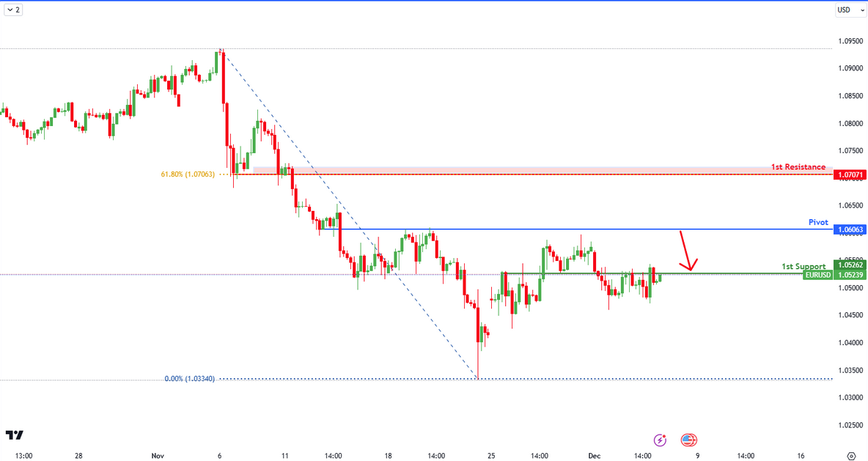This screenshot has width=868, height=461.
Task: Select the 1.05239 current price label
Action: pos(850,275)
